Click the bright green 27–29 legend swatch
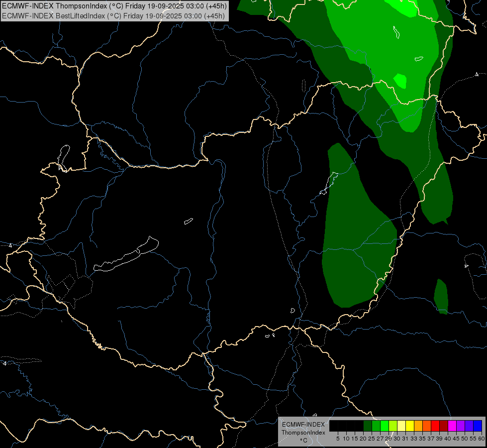The width and height of the screenshot is (487, 448). pos(385,426)
